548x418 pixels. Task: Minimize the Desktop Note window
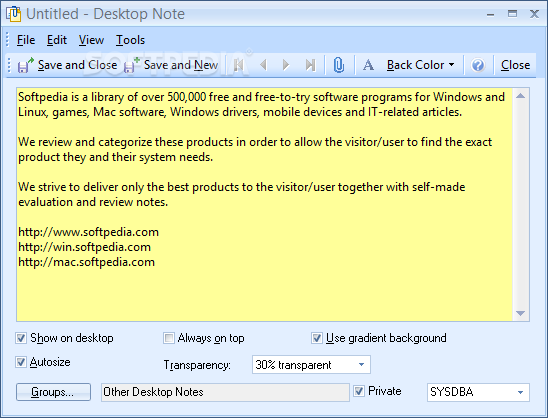point(490,14)
